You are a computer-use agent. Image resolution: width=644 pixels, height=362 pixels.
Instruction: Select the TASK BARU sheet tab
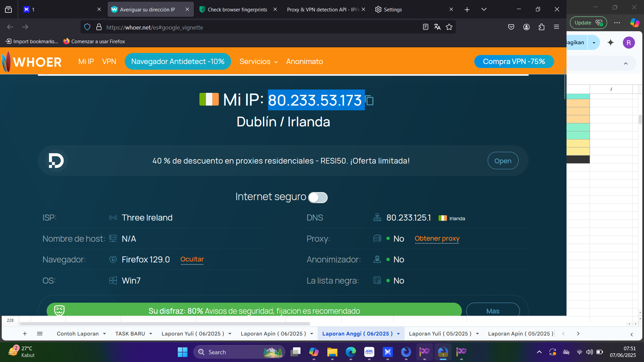[130, 334]
